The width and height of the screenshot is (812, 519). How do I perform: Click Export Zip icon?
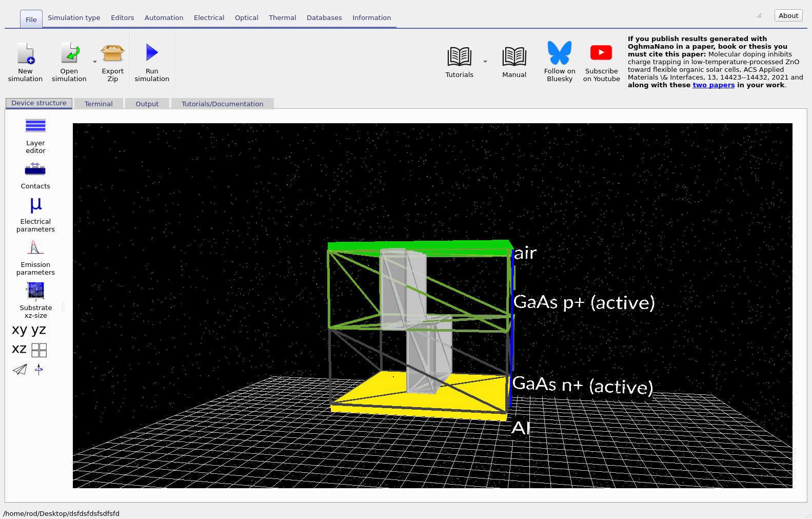112,53
